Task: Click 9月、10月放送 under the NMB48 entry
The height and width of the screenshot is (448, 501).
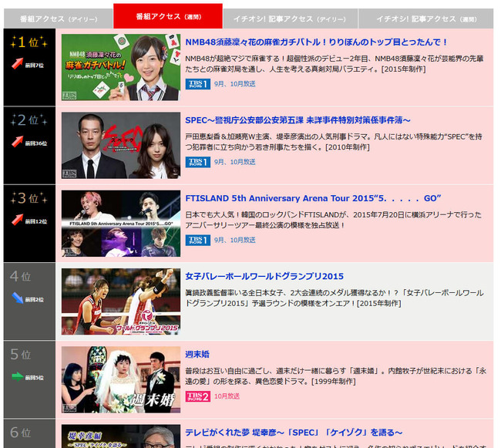Action: pos(235,84)
